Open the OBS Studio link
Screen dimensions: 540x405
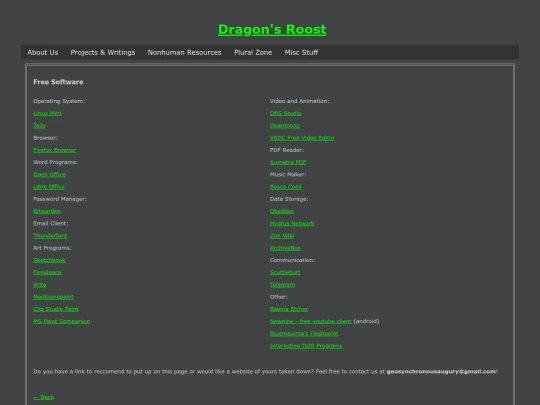click(285, 113)
